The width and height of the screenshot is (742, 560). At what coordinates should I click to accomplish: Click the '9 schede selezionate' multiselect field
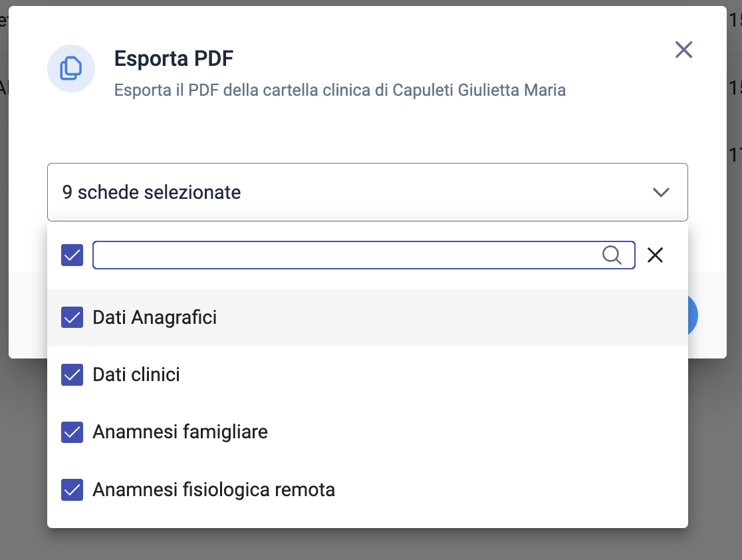tap(367, 192)
